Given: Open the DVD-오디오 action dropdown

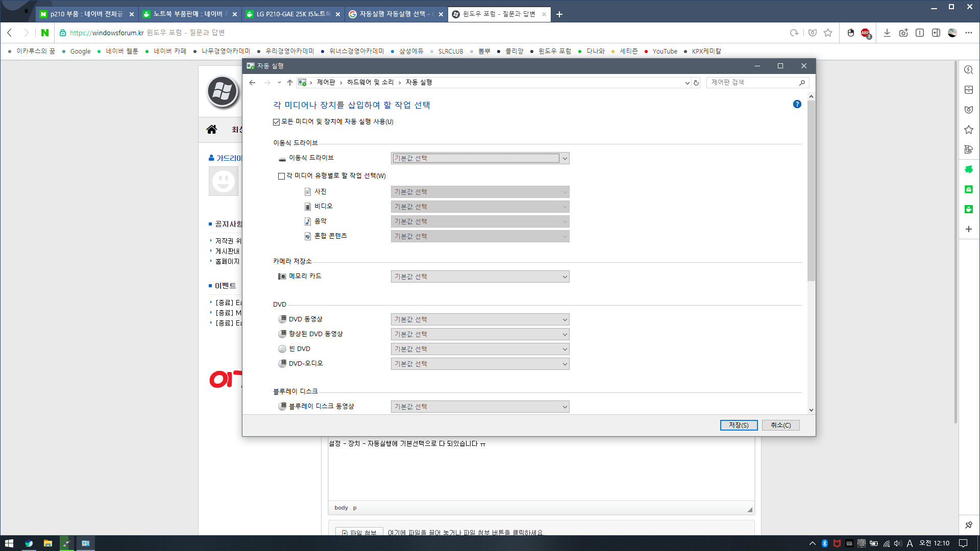Looking at the screenshot, I should [x=480, y=364].
